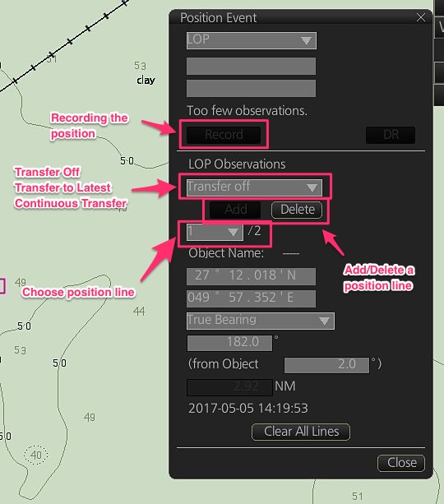Click the DR button
This screenshot has width=444, height=504.
(x=391, y=134)
